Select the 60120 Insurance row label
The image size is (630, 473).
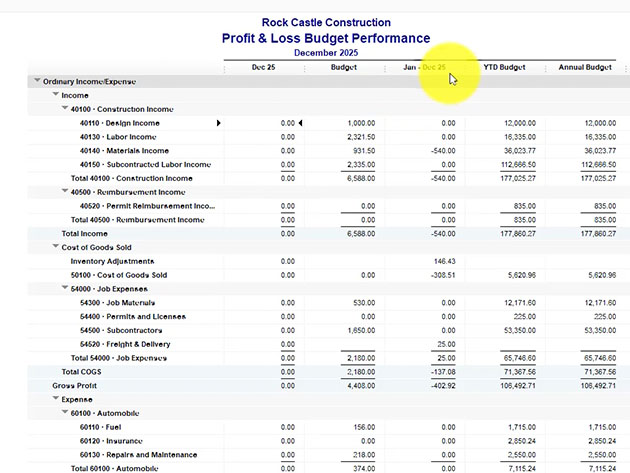(111, 441)
